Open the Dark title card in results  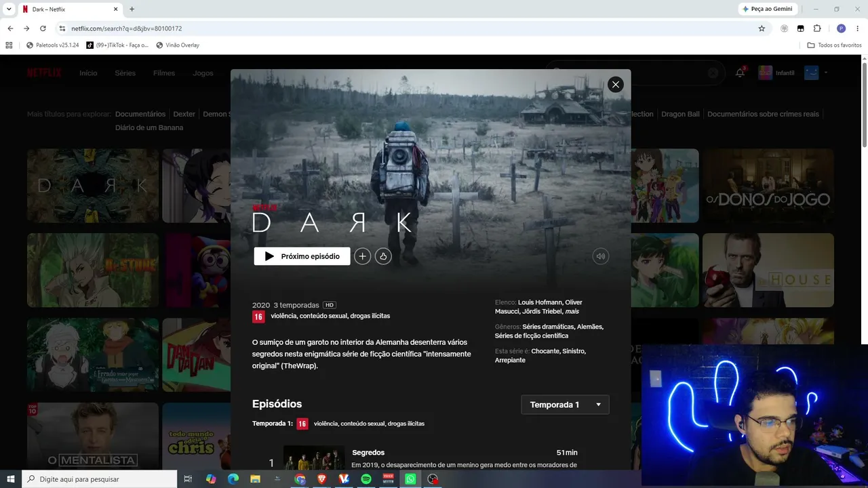(x=93, y=186)
